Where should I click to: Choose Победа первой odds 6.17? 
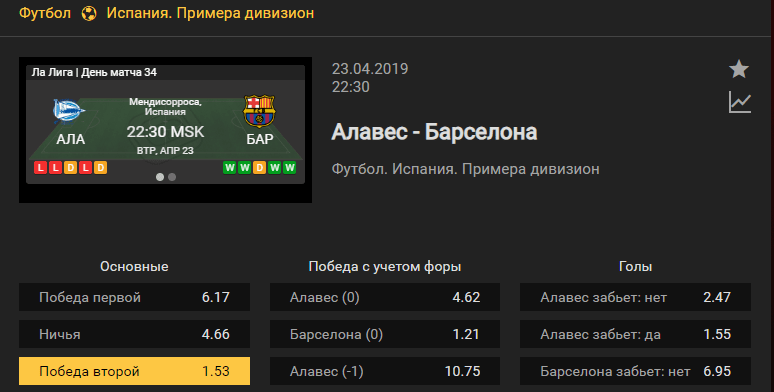(134, 297)
